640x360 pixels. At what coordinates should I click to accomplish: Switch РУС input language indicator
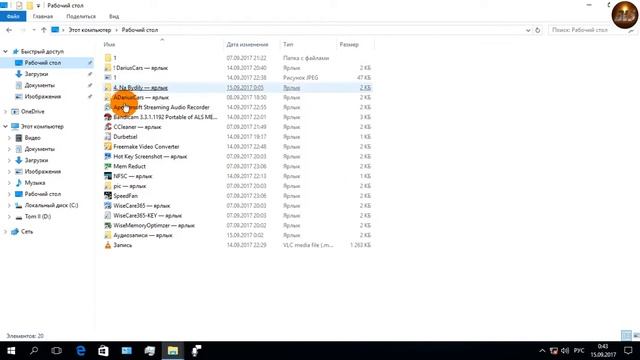tap(579, 351)
